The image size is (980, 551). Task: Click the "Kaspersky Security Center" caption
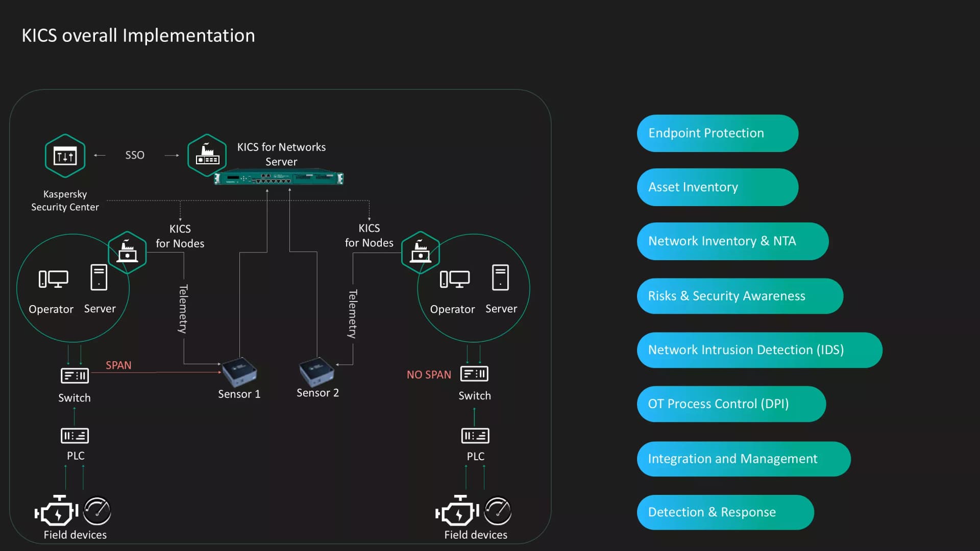[65, 201]
